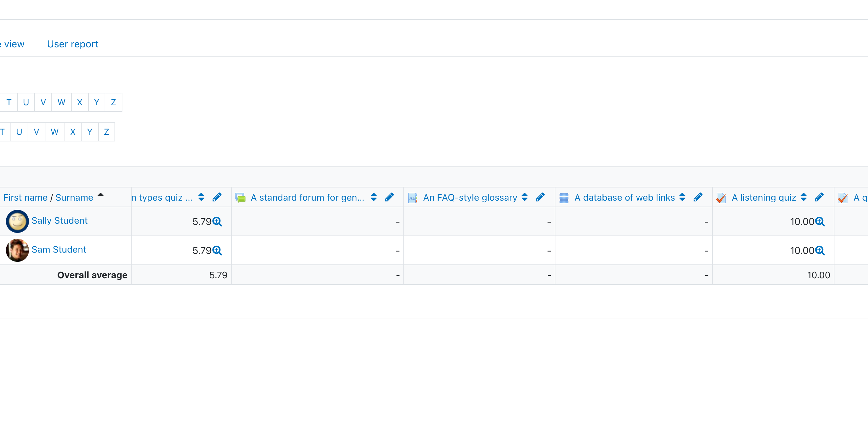Sort by First name
868x446 pixels.
[x=25, y=197]
